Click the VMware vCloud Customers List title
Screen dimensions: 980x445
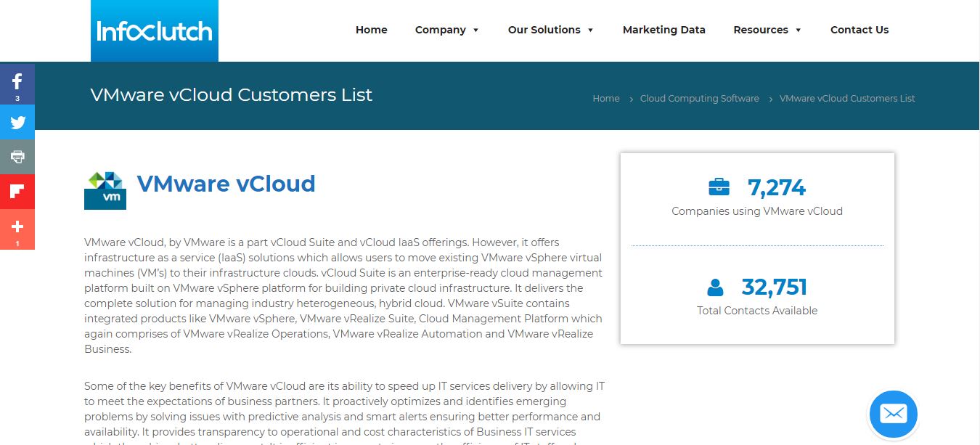tap(232, 95)
